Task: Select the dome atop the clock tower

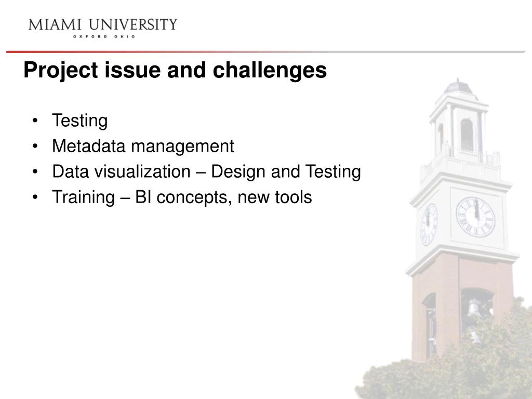Action: [x=458, y=87]
